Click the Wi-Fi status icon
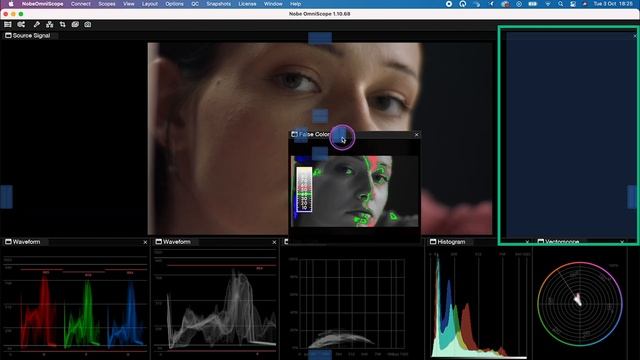Screen dimensions: 640x360 (548, 4)
